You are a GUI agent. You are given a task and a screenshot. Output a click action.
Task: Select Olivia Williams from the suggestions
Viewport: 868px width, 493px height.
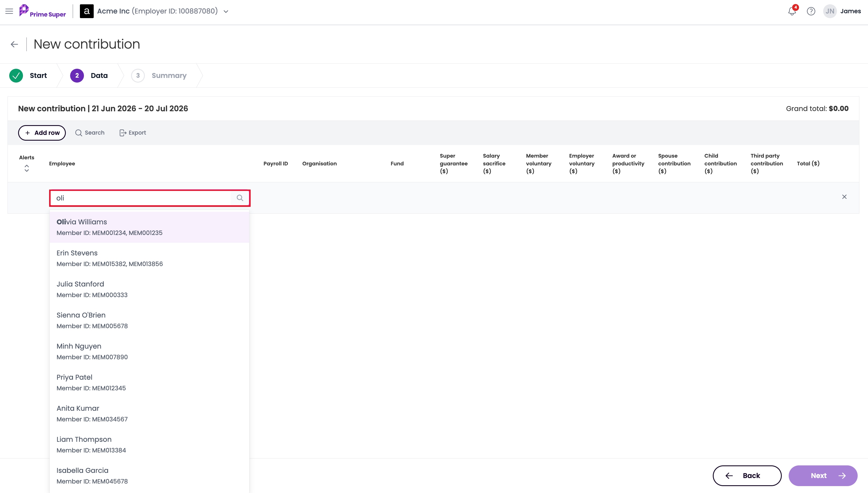click(149, 227)
